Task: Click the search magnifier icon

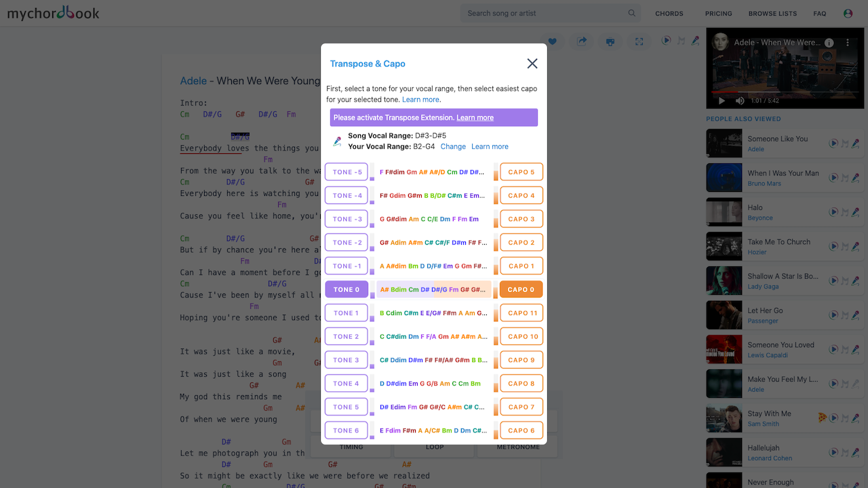Action: click(632, 14)
